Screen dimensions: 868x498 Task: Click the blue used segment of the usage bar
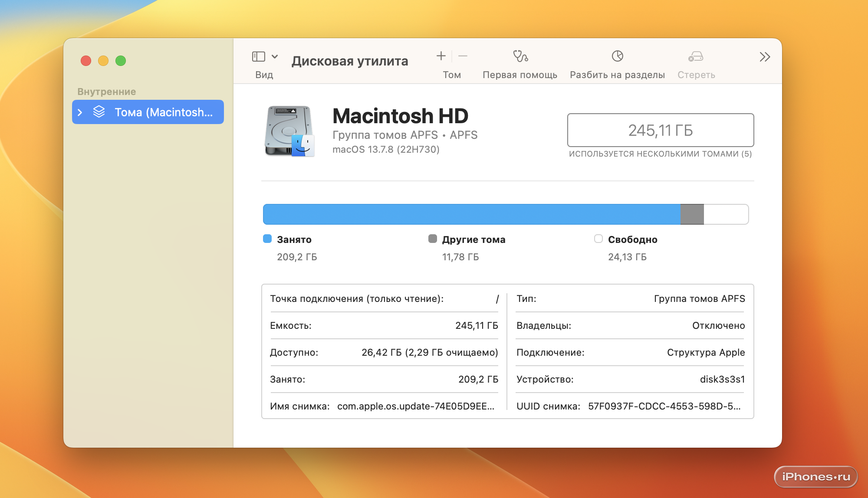tap(472, 214)
